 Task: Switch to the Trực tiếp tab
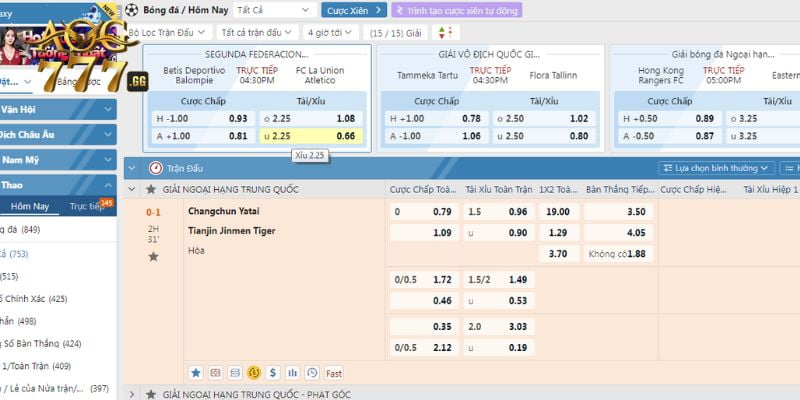coord(87,206)
